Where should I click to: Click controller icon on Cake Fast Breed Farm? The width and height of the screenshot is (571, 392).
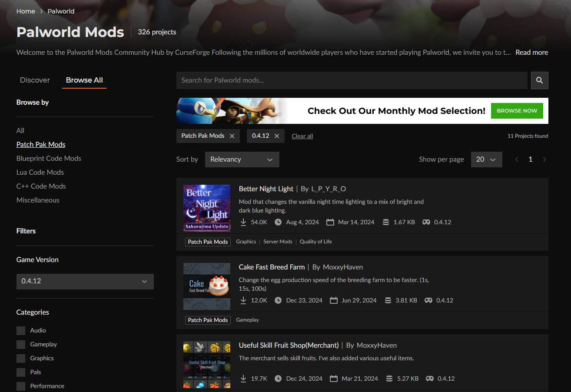pos(428,300)
